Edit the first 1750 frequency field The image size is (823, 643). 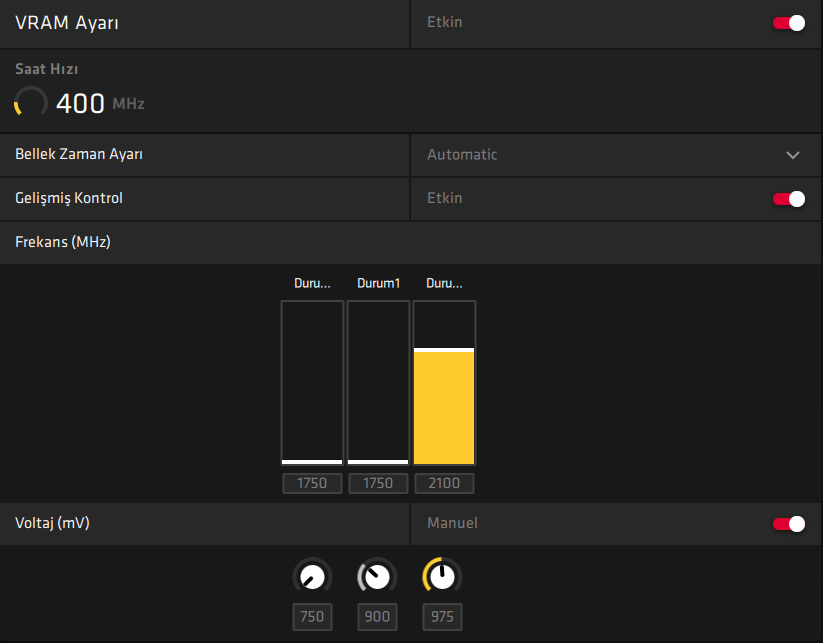[312, 483]
